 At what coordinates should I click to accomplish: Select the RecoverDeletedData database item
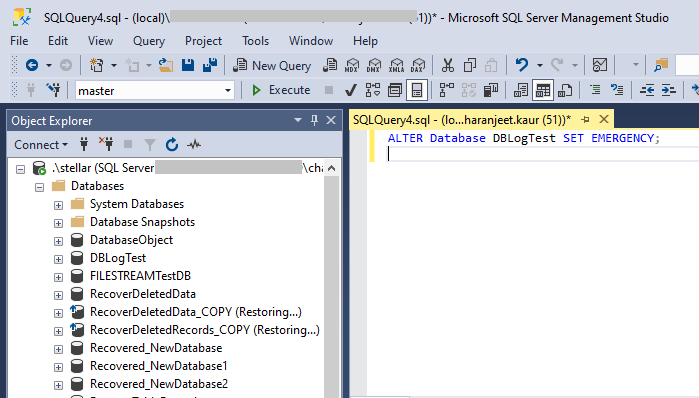tap(143, 294)
